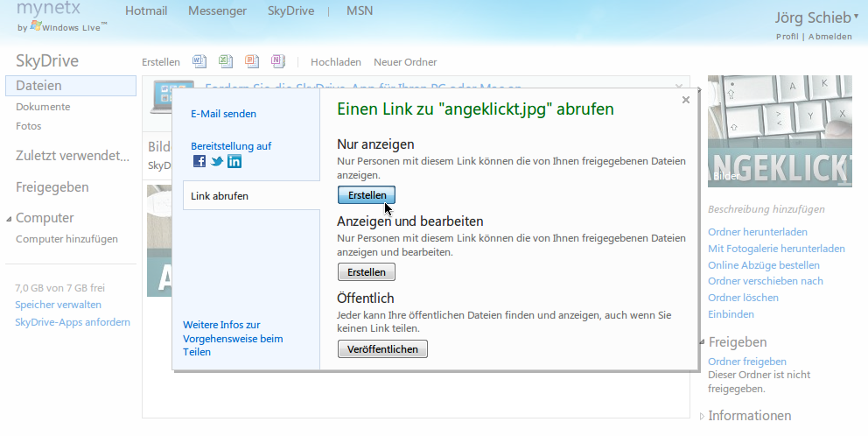Select Dateien in the sidebar
Screen dimensions: 868x436
(x=71, y=86)
